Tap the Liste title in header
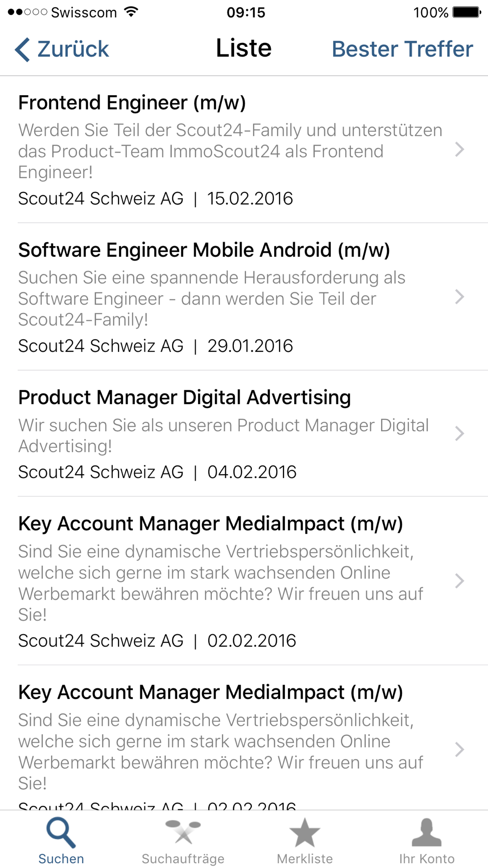The width and height of the screenshot is (488, 868). [244, 48]
